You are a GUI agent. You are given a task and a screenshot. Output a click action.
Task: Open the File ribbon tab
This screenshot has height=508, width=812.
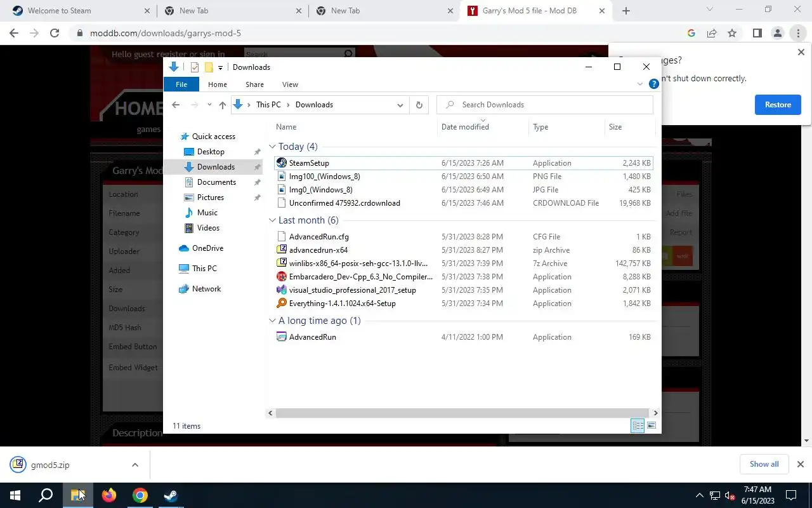point(181,84)
